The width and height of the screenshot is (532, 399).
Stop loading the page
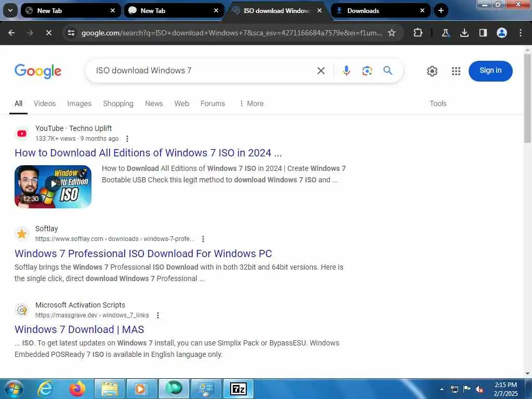(48, 33)
